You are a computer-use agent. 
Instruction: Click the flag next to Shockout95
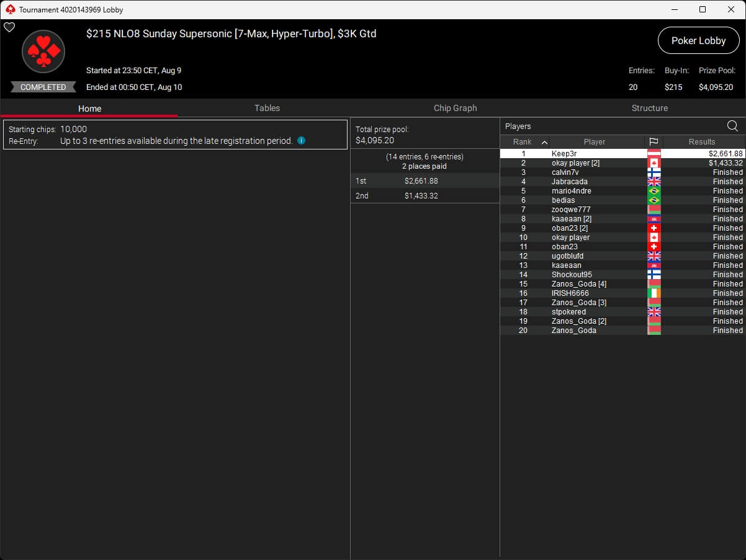[x=654, y=275]
